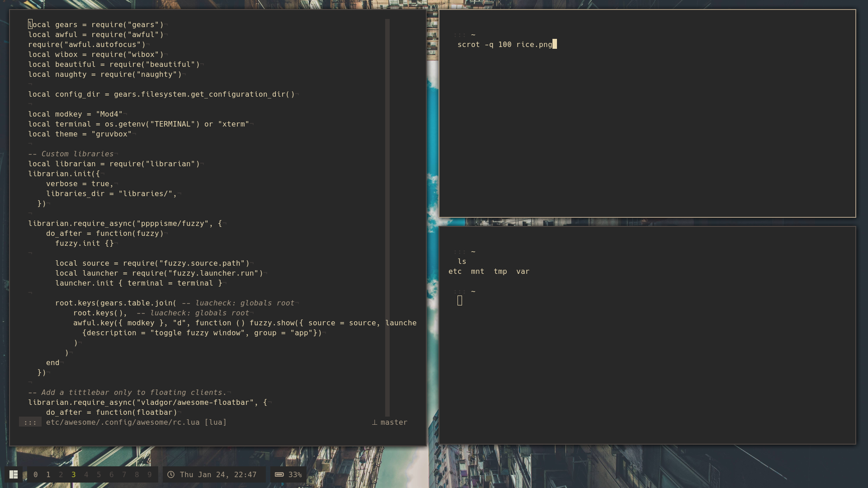Switch to workspace tag 1
The image size is (868, 488).
pos(48,474)
